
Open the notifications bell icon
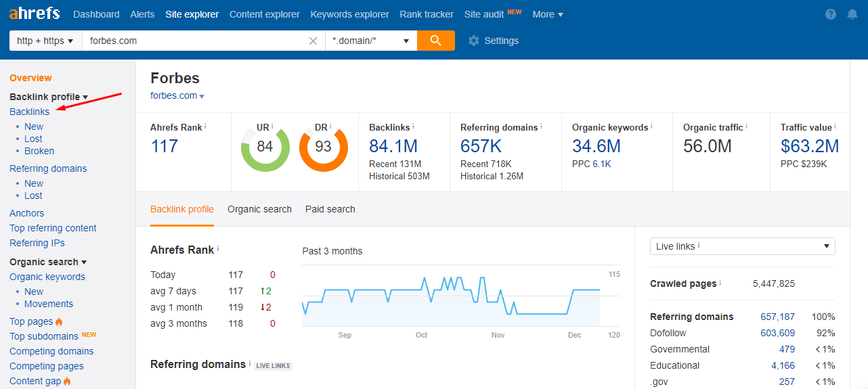pyautogui.click(x=852, y=14)
